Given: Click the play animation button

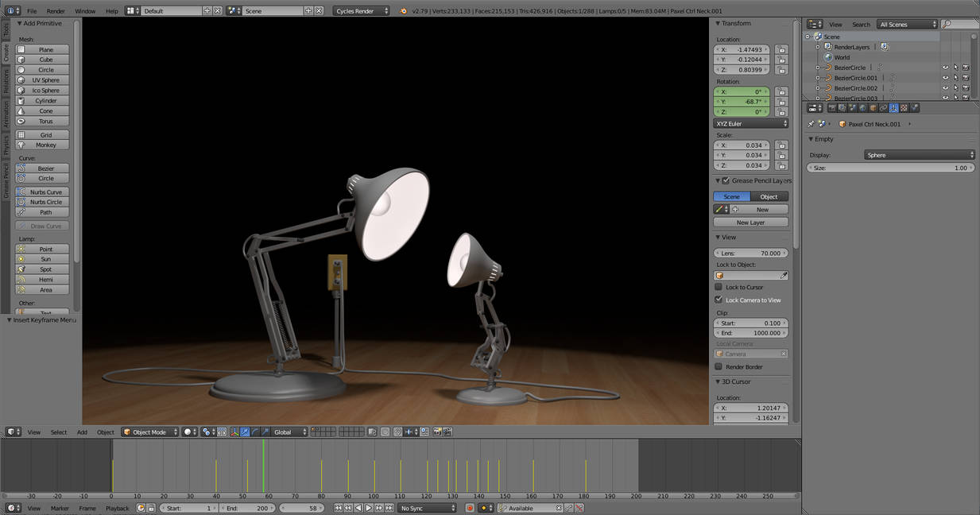Looking at the screenshot, I should pyautogui.click(x=369, y=508).
